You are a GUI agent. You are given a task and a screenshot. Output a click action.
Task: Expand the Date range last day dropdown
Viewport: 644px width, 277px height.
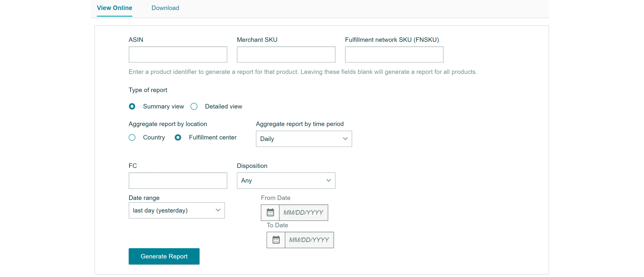click(176, 211)
